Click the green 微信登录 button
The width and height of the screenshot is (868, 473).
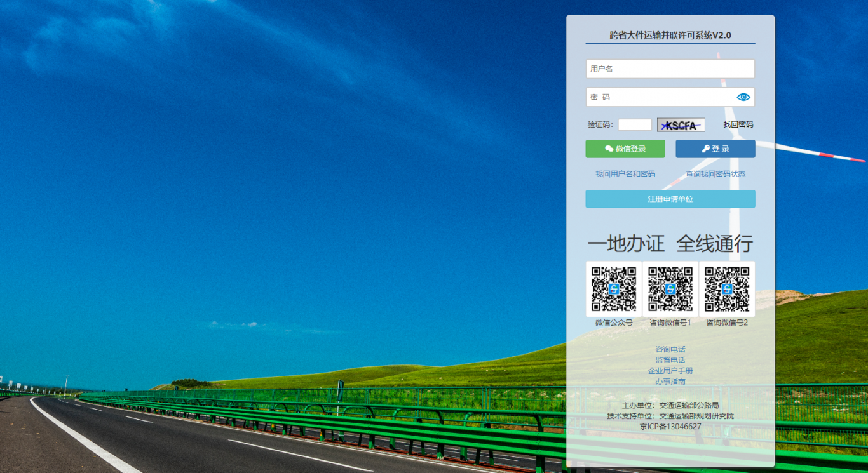point(625,149)
